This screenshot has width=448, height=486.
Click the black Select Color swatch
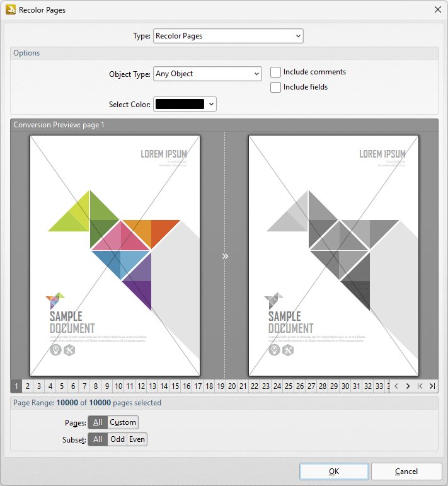(180, 104)
